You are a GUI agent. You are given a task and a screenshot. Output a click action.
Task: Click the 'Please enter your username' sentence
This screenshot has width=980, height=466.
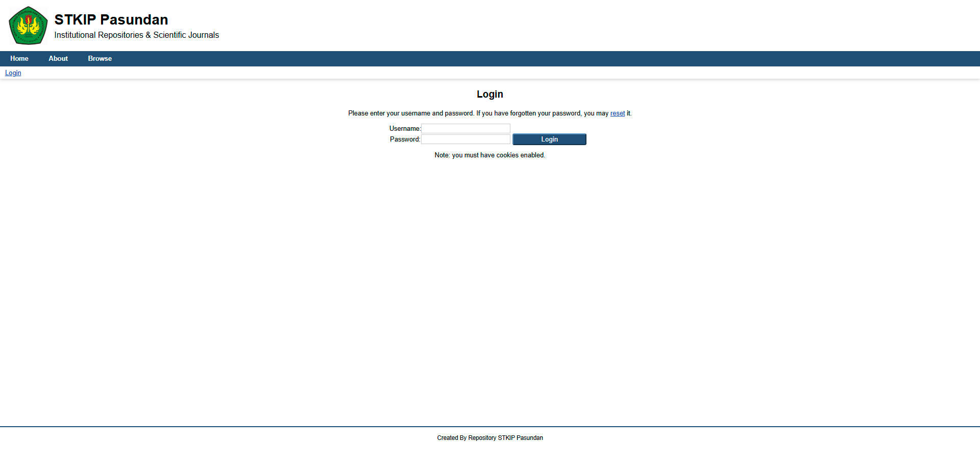(459, 113)
